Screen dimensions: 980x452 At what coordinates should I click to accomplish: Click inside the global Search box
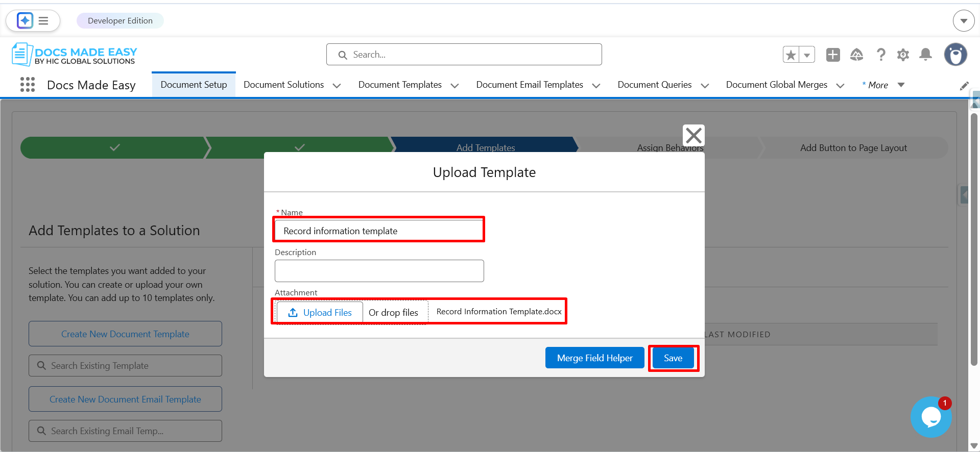(464, 55)
